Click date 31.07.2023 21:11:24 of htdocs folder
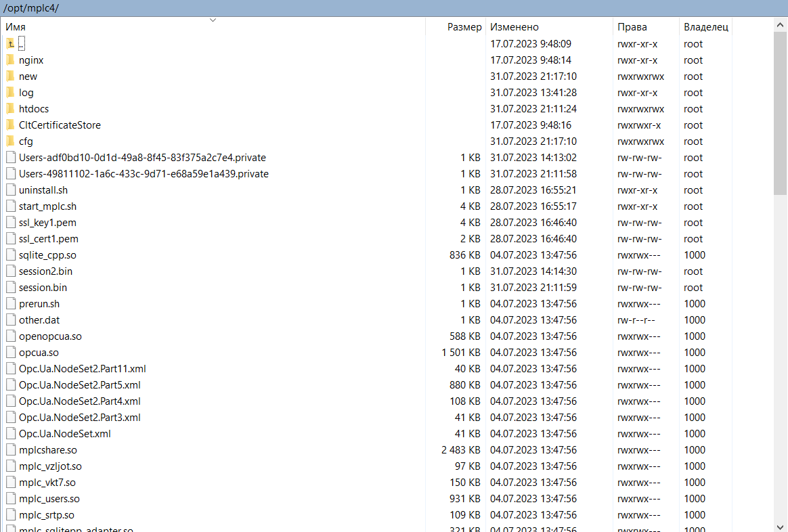The height and width of the screenshot is (532, 788). coord(533,109)
